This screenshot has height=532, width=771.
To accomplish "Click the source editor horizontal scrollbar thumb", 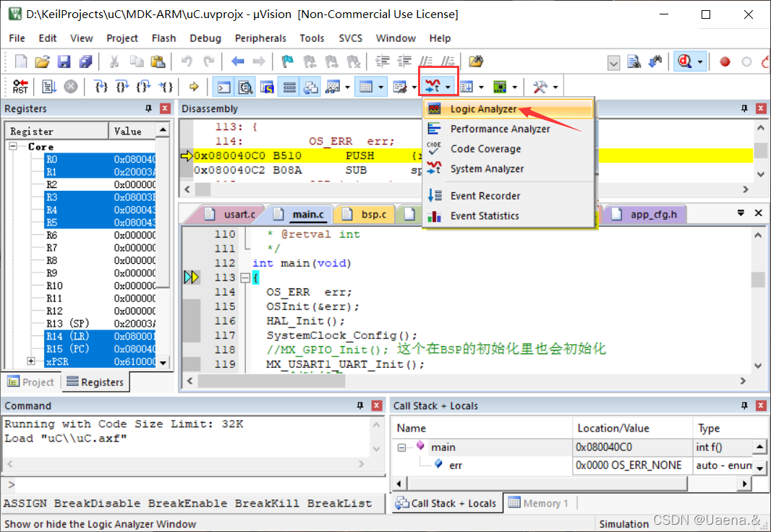I will [x=271, y=381].
